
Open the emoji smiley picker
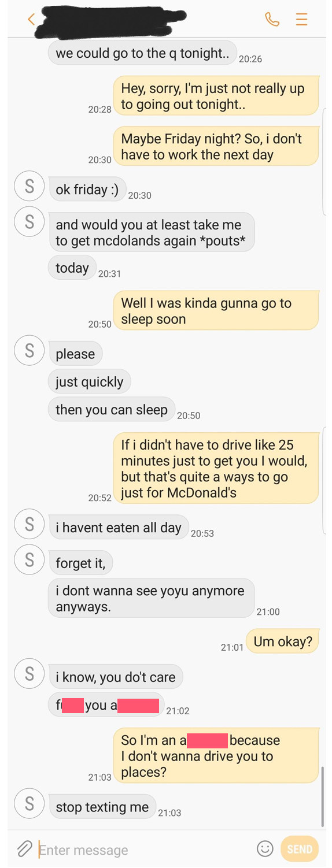[265, 848]
